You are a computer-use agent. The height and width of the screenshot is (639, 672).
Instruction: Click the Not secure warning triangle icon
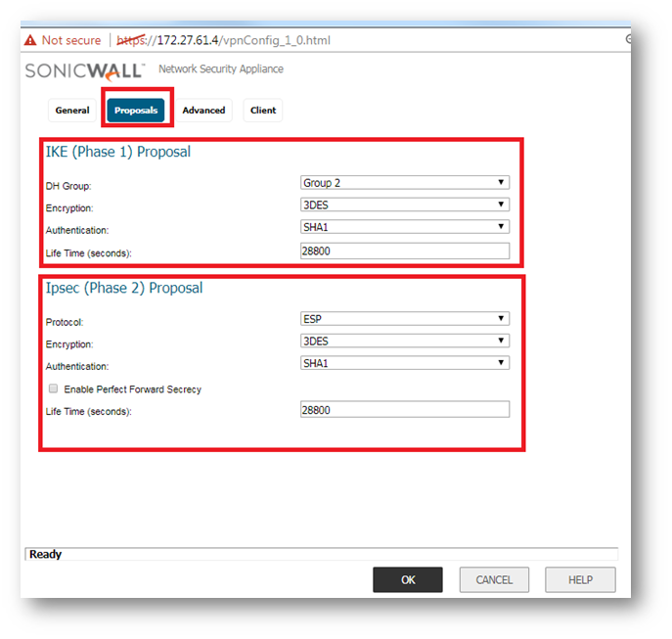pos(30,40)
